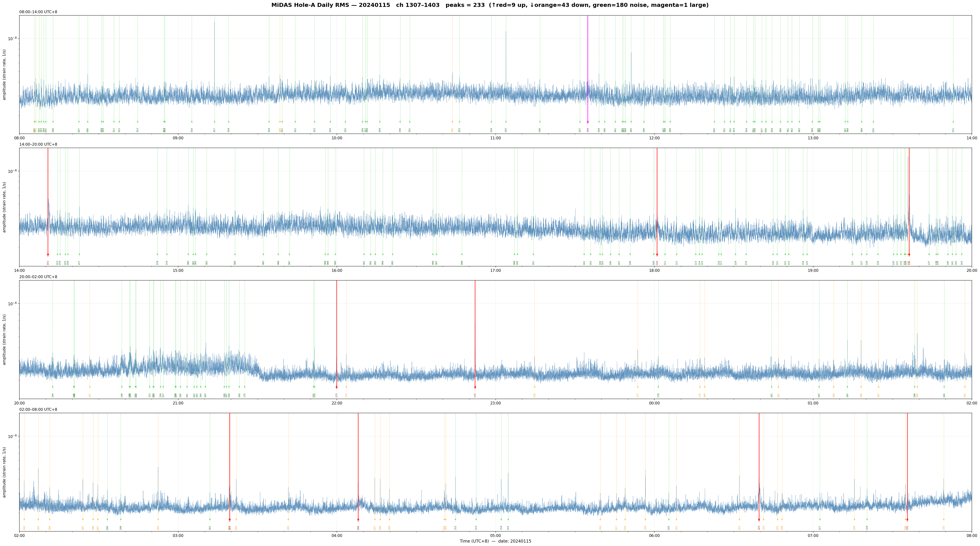Click the orange triangle marker above label 174

click(x=346, y=387)
